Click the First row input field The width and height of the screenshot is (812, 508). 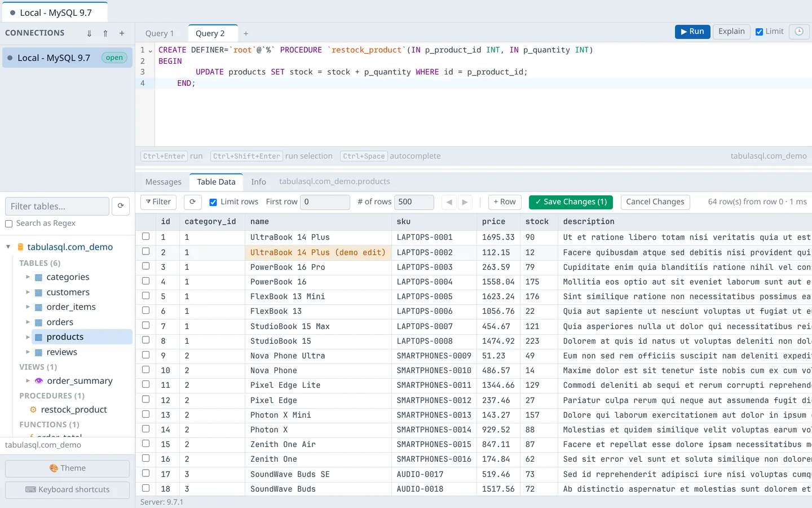pos(325,202)
